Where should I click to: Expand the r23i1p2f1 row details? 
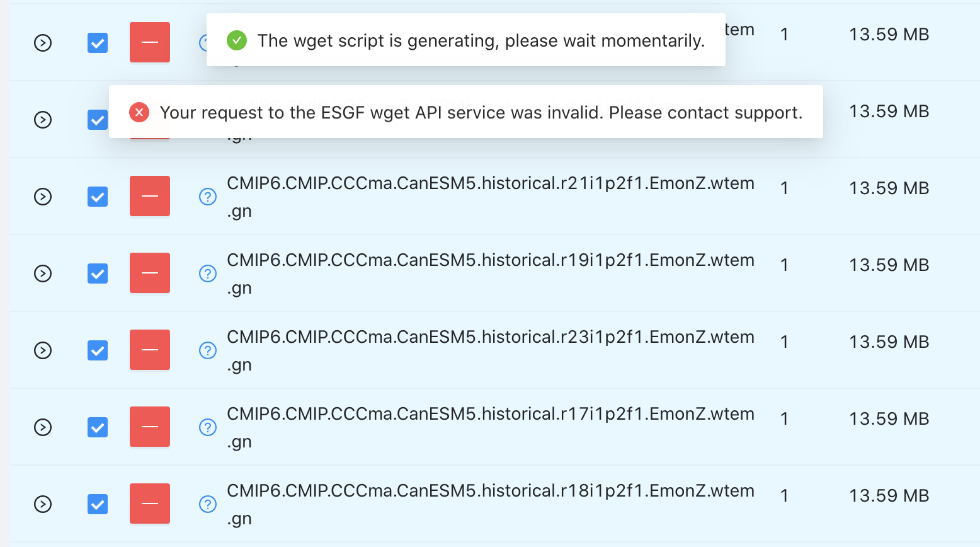coord(42,350)
